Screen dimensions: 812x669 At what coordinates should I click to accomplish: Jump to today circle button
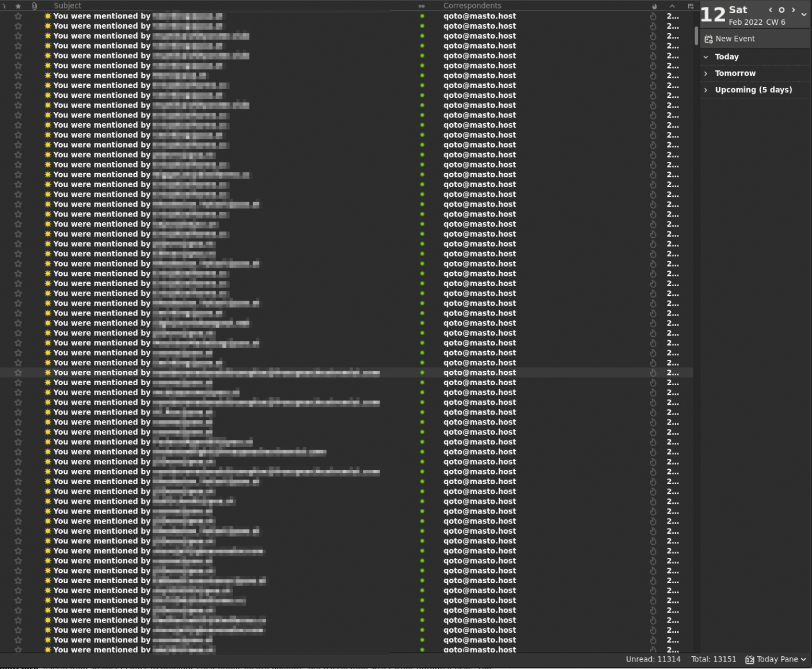pyautogui.click(x=781, y=10)
